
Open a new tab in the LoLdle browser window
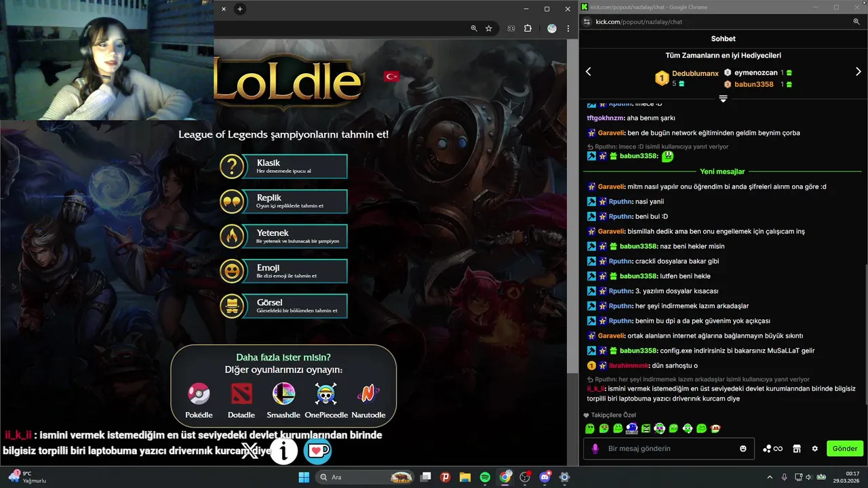pos(239,9)
